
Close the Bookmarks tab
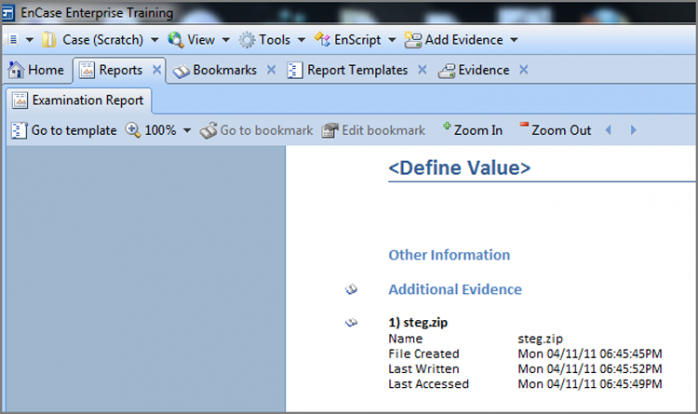click(271, 70)
